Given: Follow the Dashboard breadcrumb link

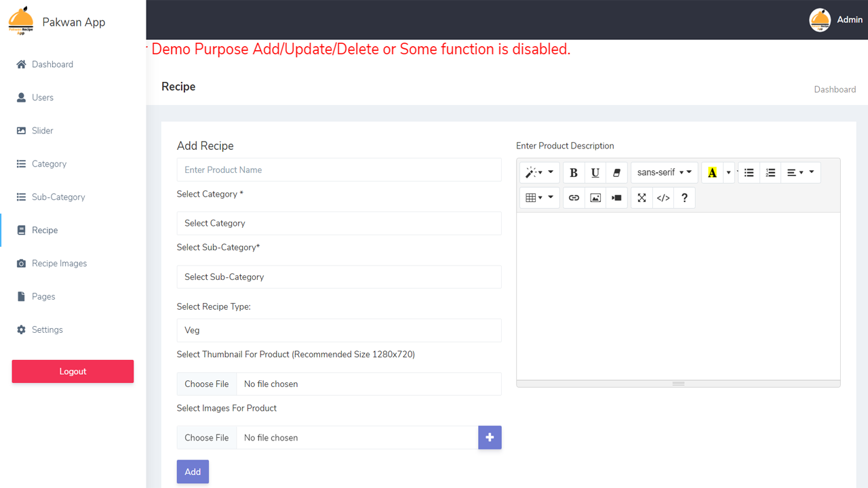Looking at the screenshot, I should pyautogui.click(x=835, y=89).
